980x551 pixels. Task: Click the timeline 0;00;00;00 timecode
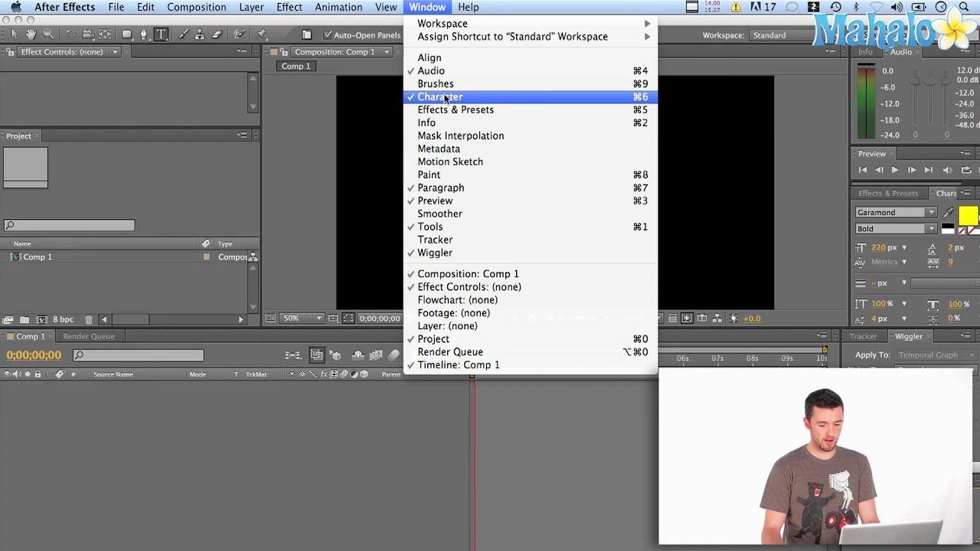click(34, 355)
